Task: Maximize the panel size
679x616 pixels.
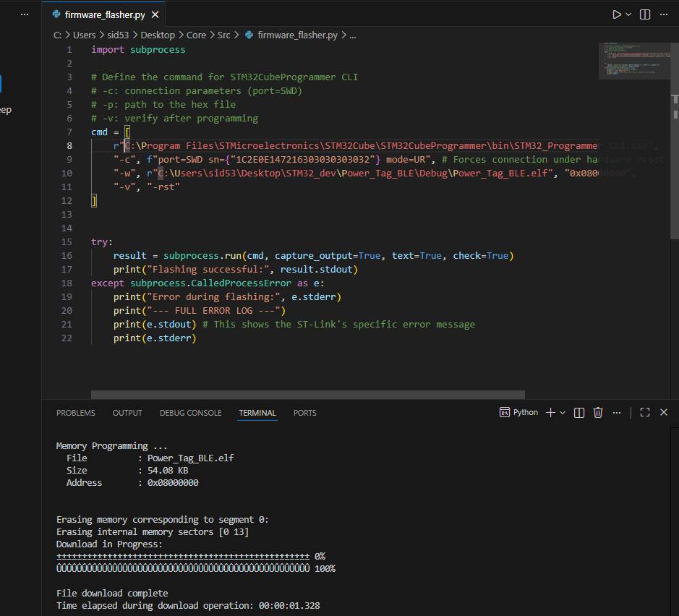Action: pos(645,413)
